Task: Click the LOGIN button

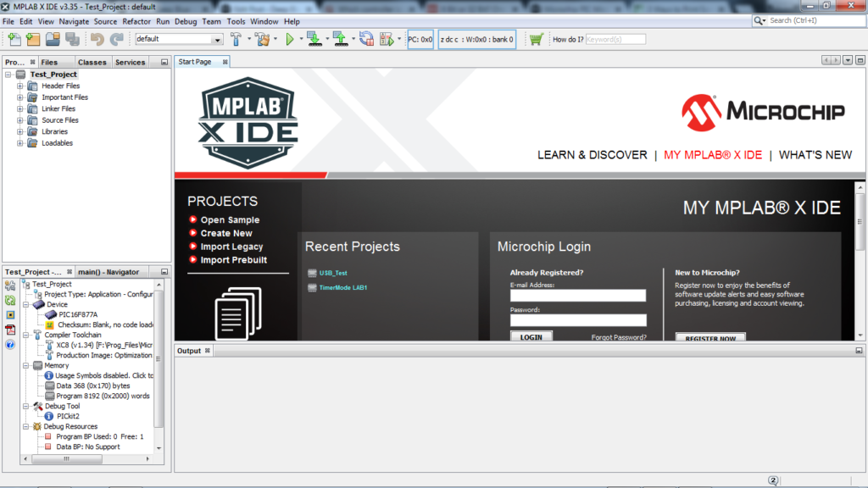Action: [x=531, y=337]
